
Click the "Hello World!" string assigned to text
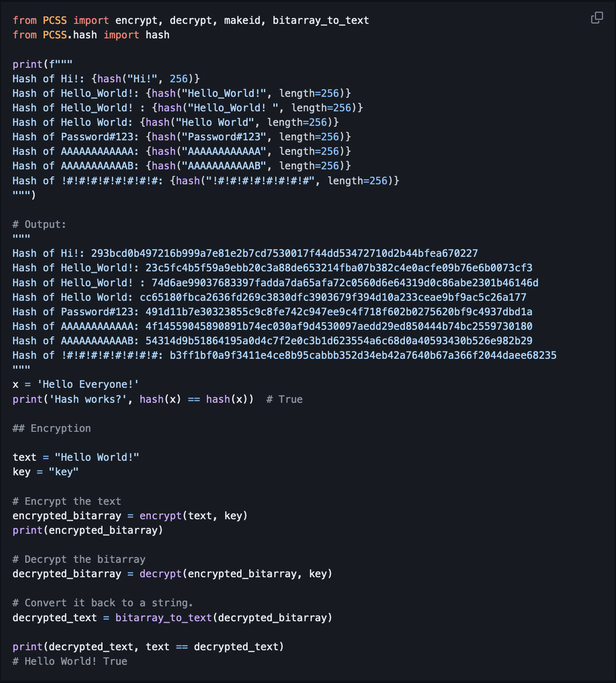[97, 458]
